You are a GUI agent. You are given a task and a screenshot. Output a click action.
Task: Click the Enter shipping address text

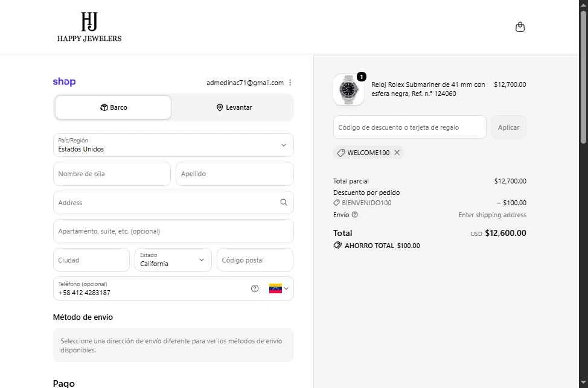coord(492,215)
